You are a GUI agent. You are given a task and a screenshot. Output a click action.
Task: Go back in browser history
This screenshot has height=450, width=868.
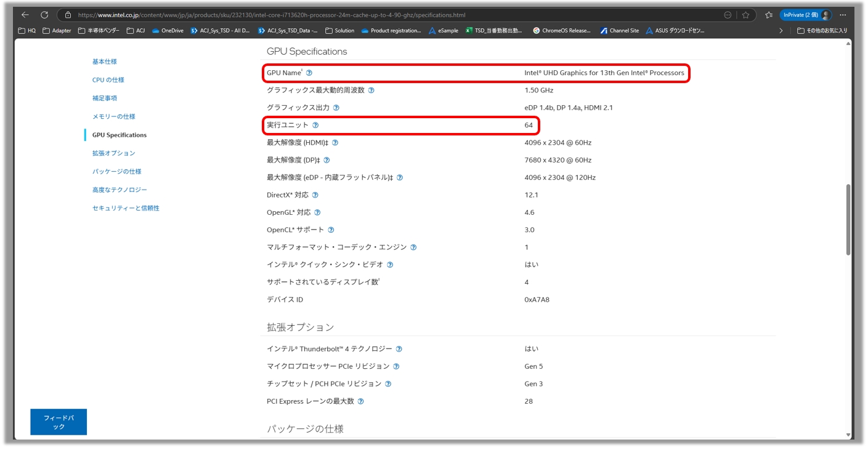(25, 15)
